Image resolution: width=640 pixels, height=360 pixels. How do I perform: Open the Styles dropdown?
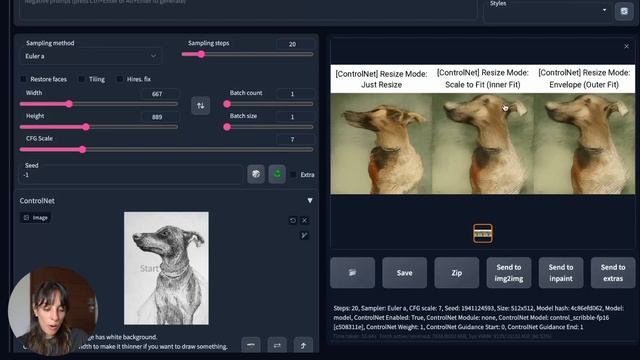[548, 11]
